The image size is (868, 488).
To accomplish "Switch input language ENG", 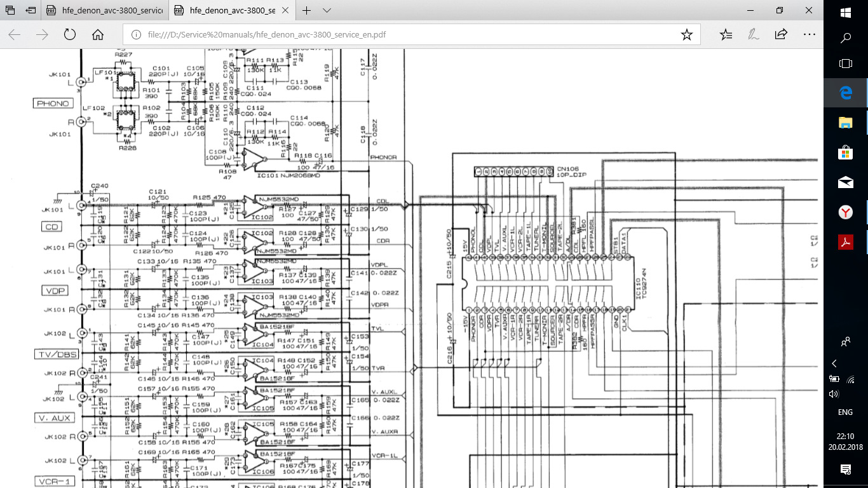I will coord(846,412).
